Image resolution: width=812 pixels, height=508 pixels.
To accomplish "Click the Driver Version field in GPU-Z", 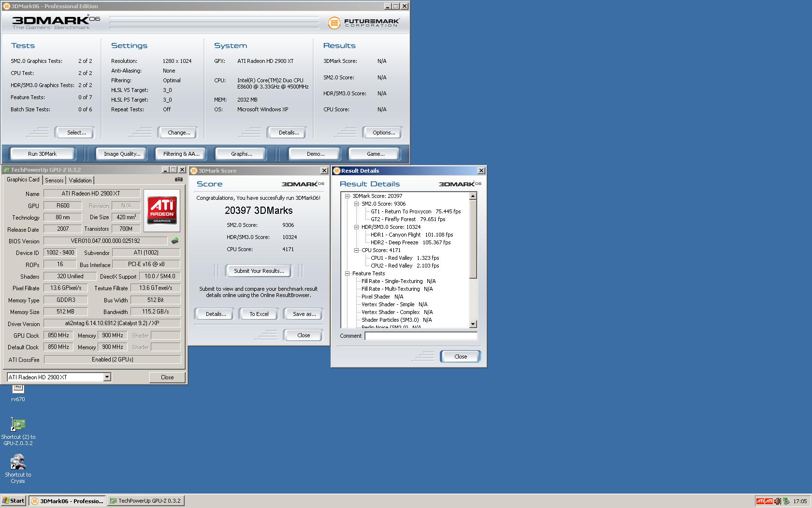I will point(112,323).
